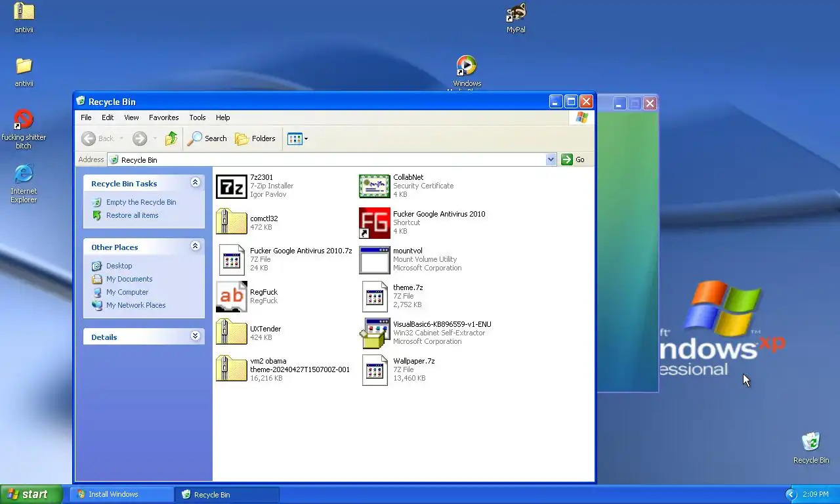Open the File menu
Image resolution: width=840 pixels, height=504 pixels.
click(86, 117)
